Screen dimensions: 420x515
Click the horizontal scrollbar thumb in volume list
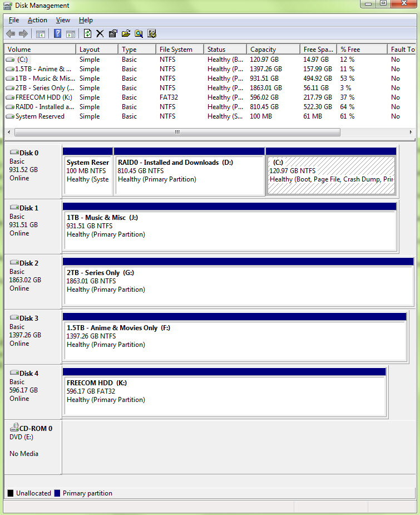coord(177,132)
